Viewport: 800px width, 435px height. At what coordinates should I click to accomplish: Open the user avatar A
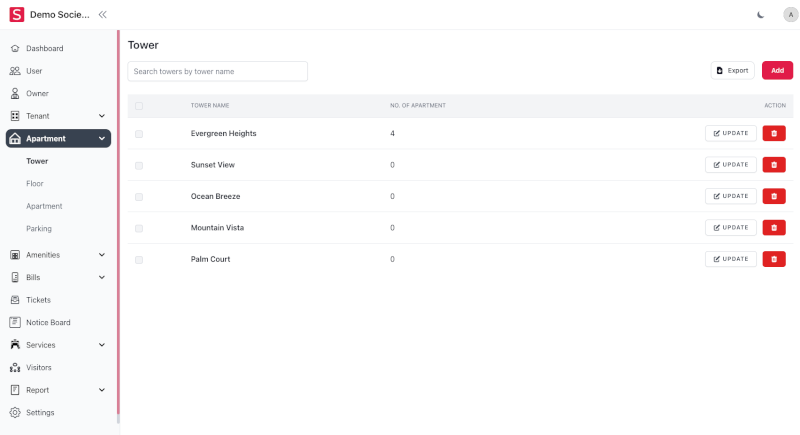(790, 14)
